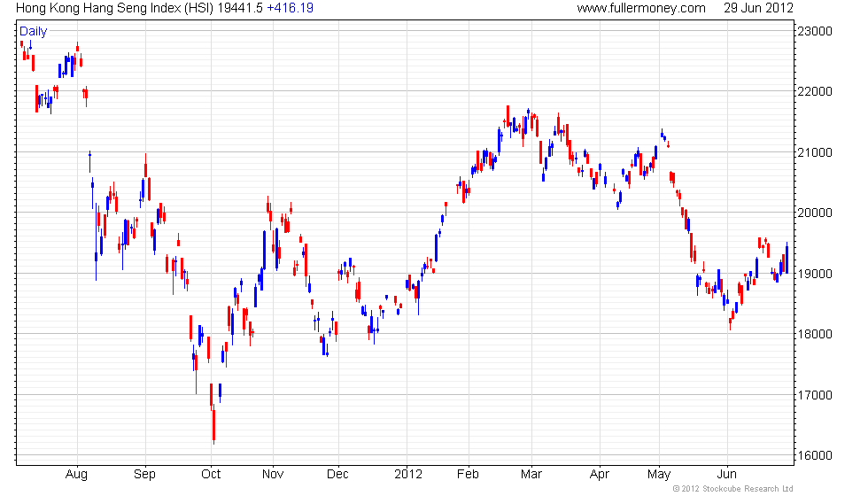Screen dimensions: 868x496
Task: Click the 16000 price axis label
Action: point(815,455)
